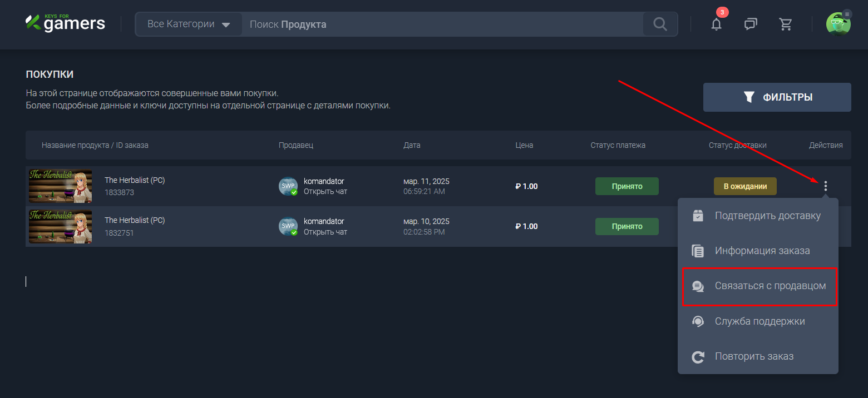Click three-dot actions icon for order 1833873
Viewport: 868px width, 398px height.
(x=825, y=186)
